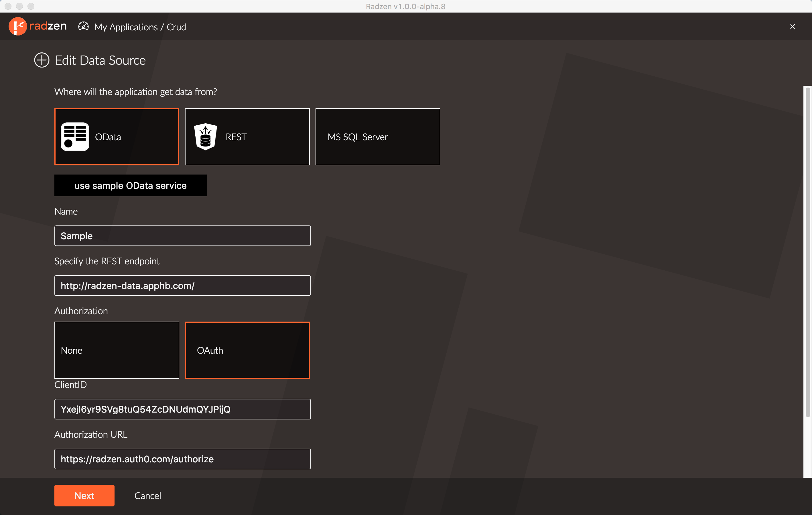Focus the Name input field
812x515 pixels.
pos(182,236)
